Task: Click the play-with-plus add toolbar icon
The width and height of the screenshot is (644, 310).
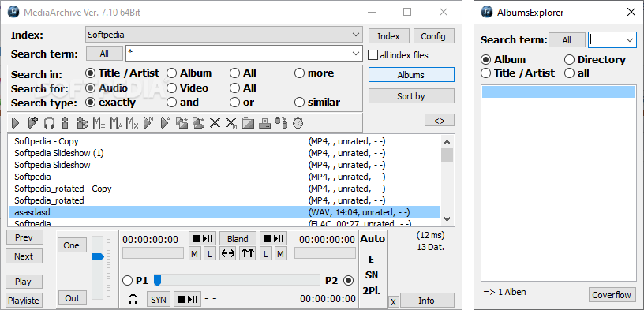Action: click(32, 123)
